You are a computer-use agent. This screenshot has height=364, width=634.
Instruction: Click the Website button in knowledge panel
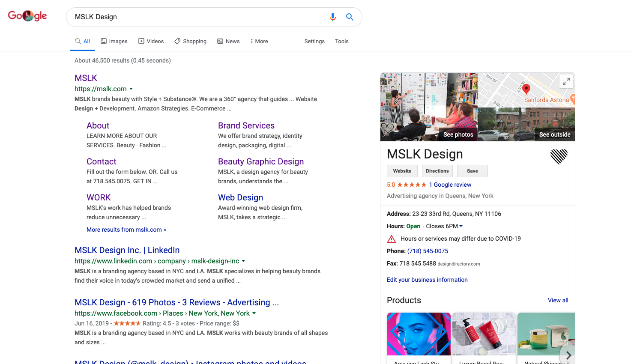coord(402,171)
